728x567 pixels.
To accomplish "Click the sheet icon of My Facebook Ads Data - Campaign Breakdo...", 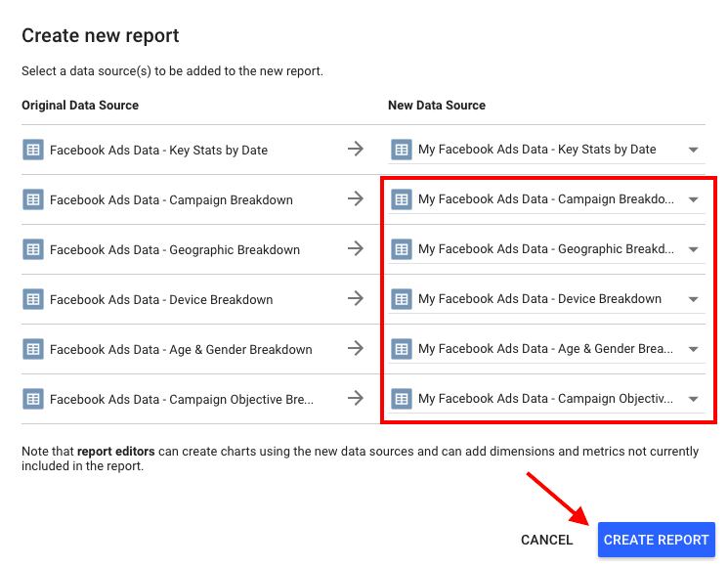I will pyautogui.click(x=402, y=199).
